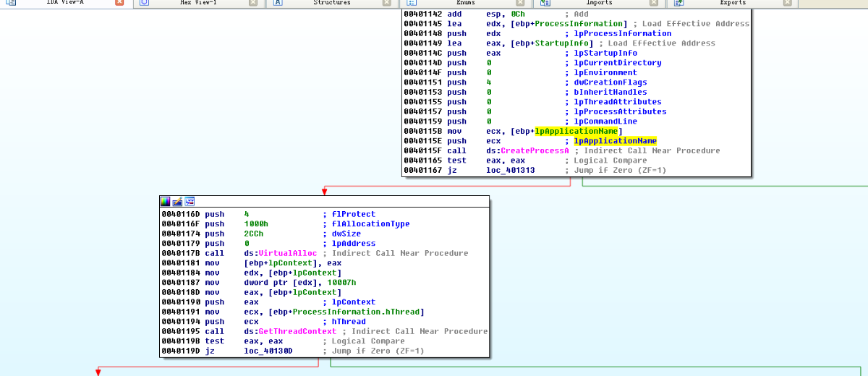The height and width of the screenshot is (376, 868).
Task: Click the edit node icon in VirtualAlloc block
Action: (177, 201)
